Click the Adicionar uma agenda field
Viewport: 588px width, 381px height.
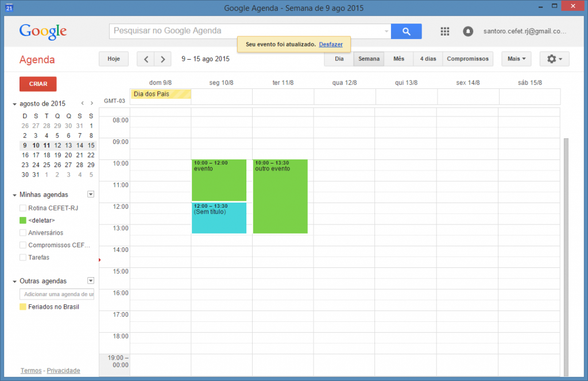(57, 294)
